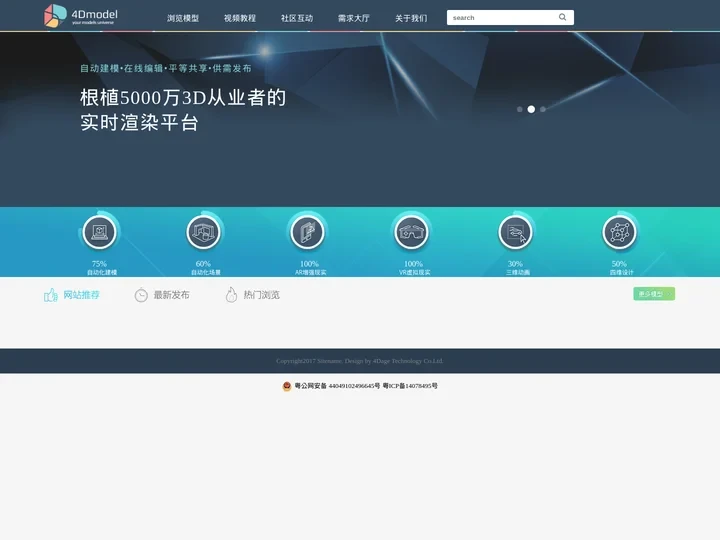Click the 60% 自动化场景 label
Viewport: 720px width, 540px height.
(x=205, y=268)
